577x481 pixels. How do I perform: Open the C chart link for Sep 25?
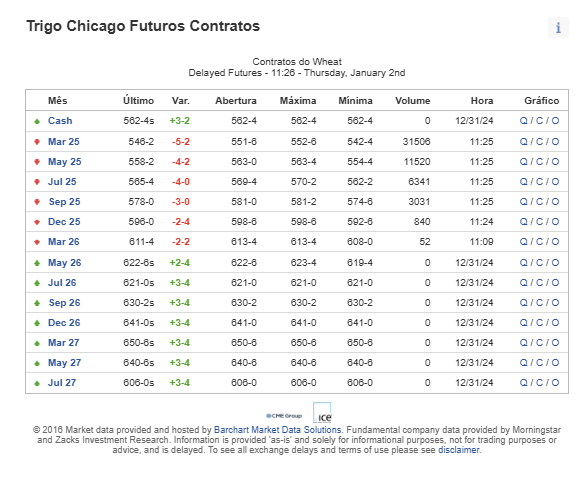coord(539,202)
